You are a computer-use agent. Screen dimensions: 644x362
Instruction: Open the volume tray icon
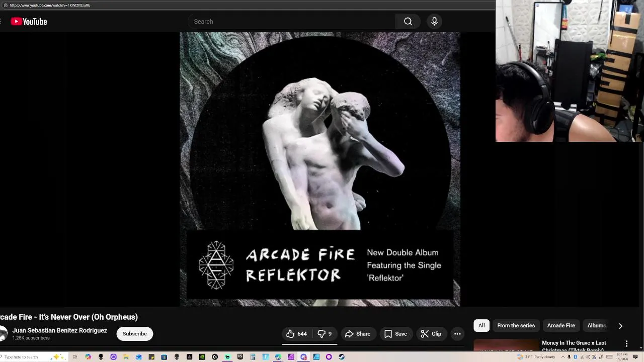pos(588,357)
